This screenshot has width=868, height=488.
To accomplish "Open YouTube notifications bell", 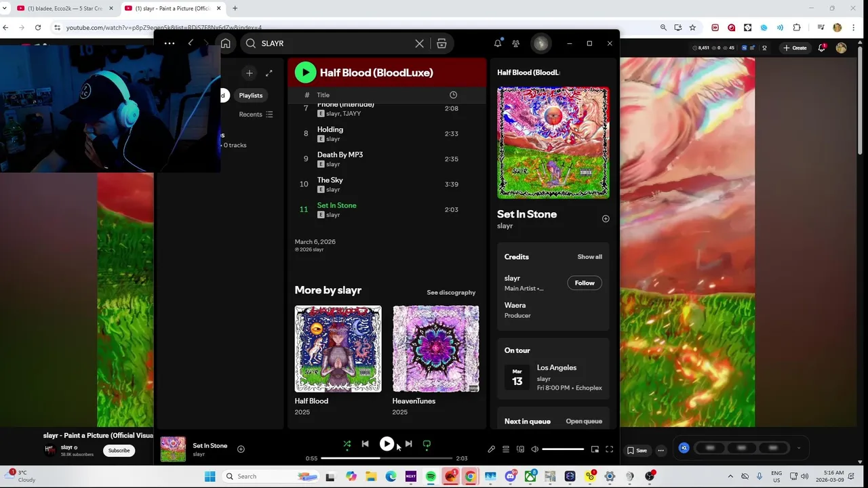I will pos(822,48).
